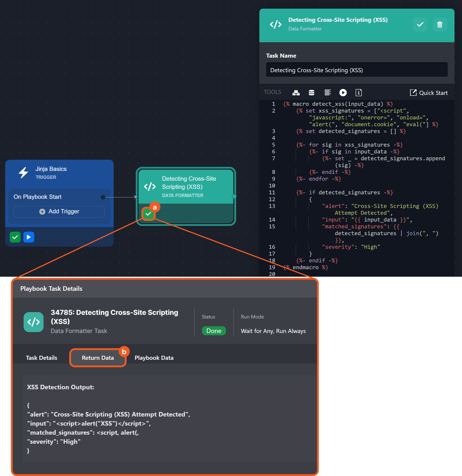Switch to the Task Details tab
This screenshot has height=476, width=462.
pyautogui.click(x=42, y=358)
